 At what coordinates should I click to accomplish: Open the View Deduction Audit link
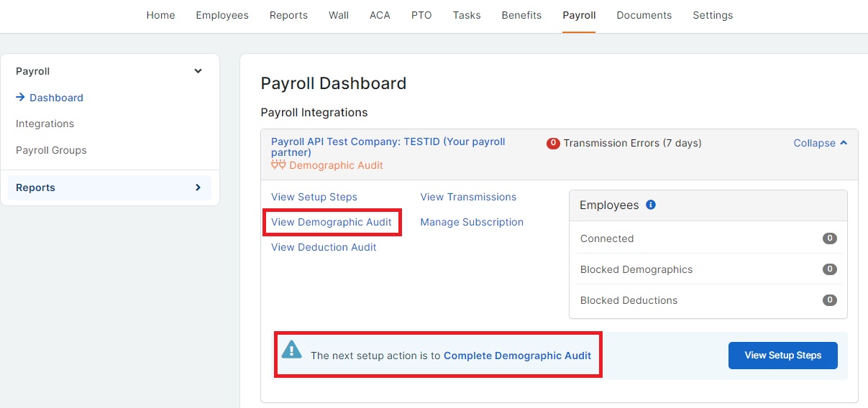(x=324, y=247)
